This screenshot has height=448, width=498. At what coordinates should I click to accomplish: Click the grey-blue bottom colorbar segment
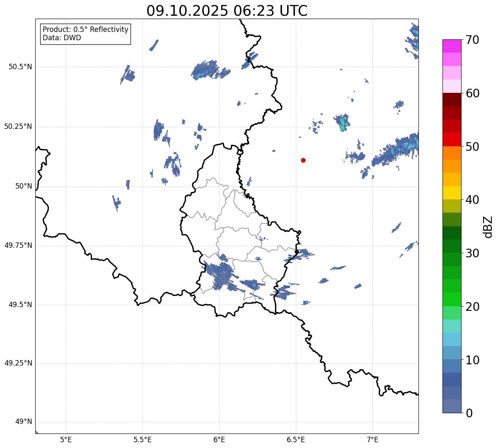pyautogui.click(x=452, y=406)
